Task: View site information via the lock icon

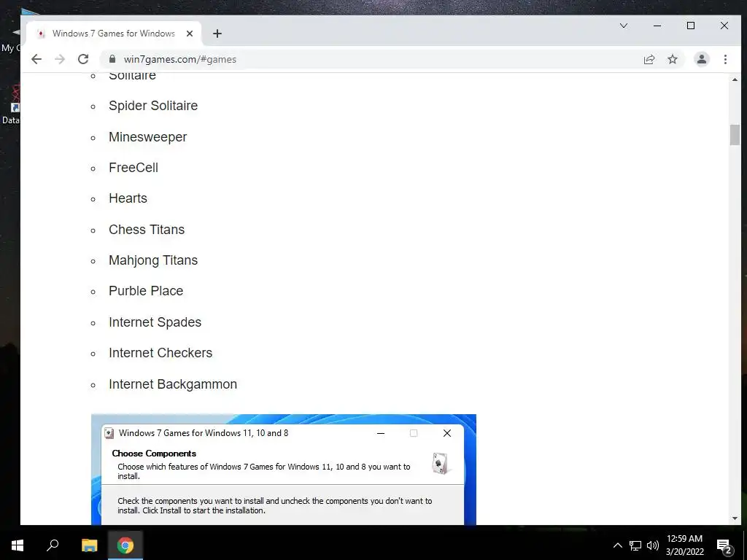Action: coord(112,59)
